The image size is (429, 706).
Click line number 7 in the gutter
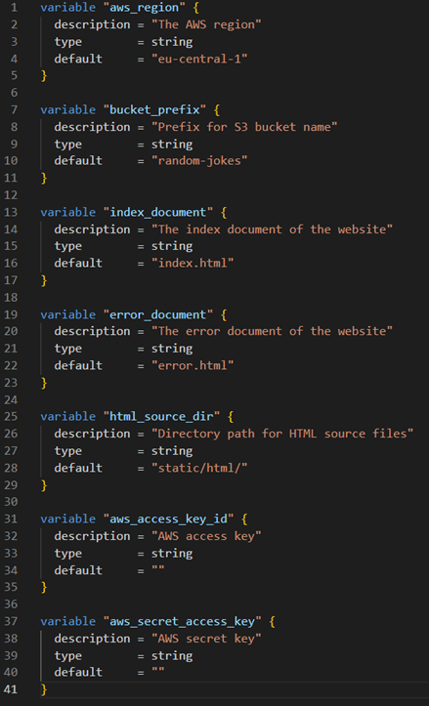click(14, 110)
